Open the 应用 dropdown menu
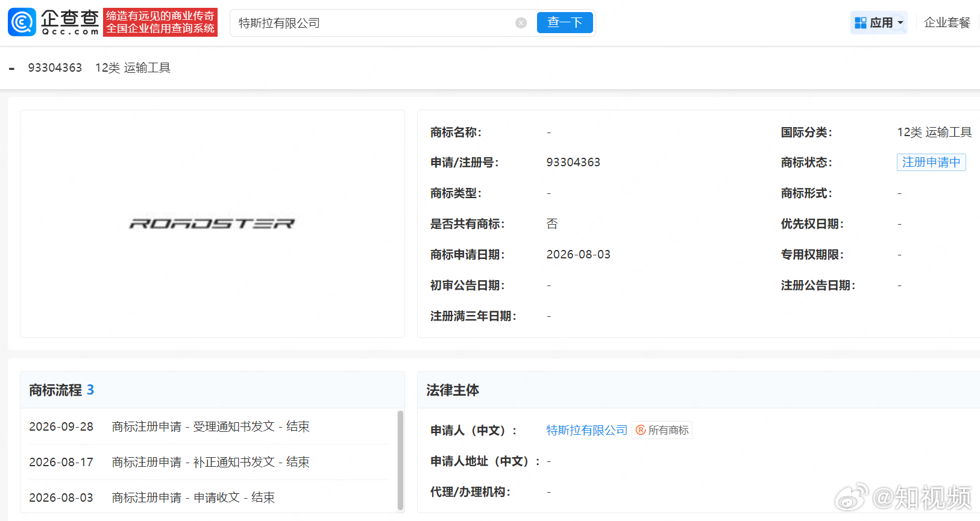The image size is (980, 521). point(879,23)
